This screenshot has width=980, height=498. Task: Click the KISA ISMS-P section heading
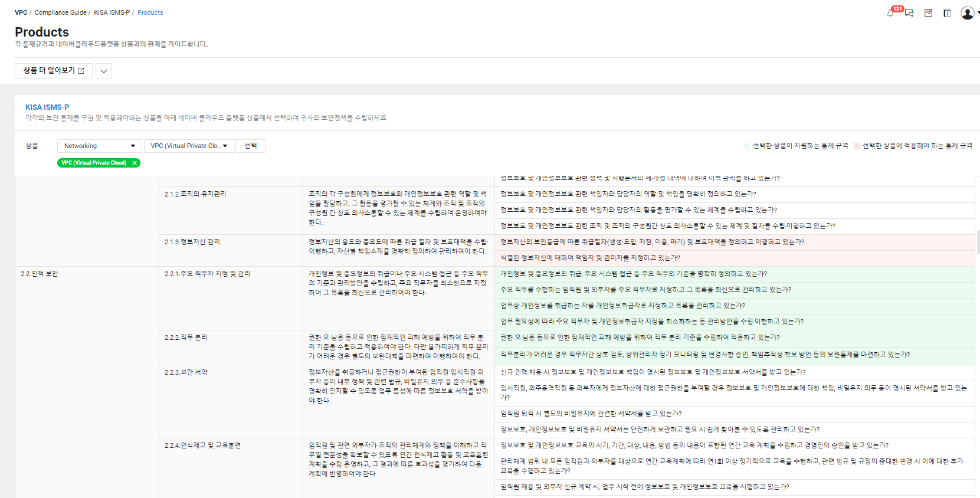47,107
